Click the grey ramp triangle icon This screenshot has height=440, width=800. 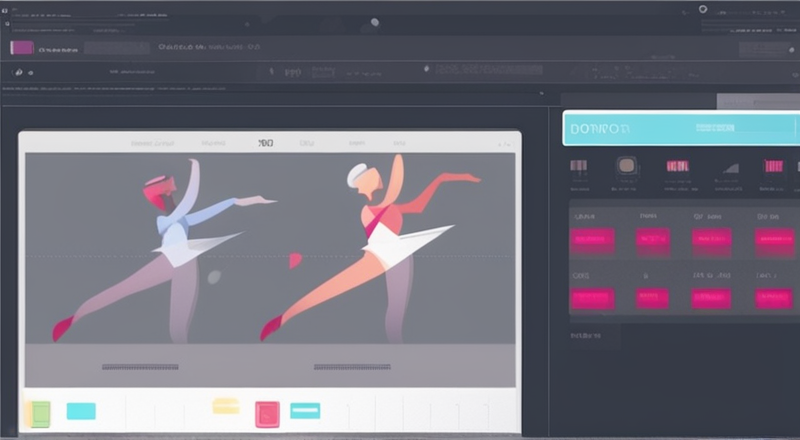[x=731, y=168]
